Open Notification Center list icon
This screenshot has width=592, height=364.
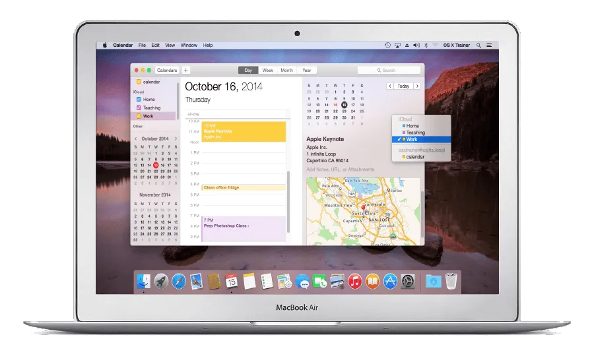coord(488,45)
